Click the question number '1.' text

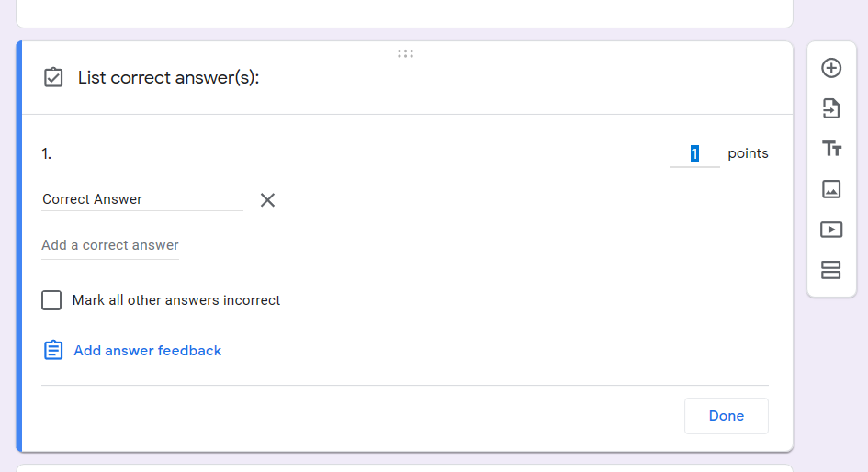[x=47, y=153]
